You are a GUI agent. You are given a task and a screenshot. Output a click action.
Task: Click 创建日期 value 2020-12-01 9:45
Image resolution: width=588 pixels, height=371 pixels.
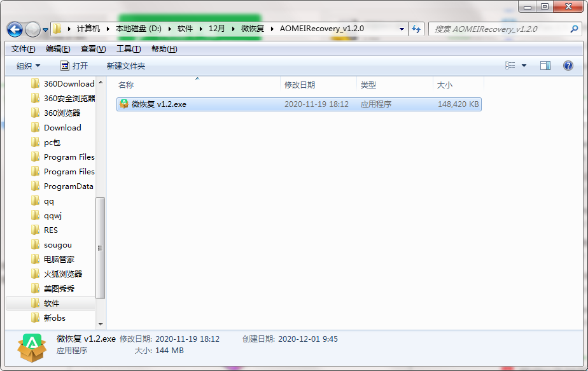[308, 339]
